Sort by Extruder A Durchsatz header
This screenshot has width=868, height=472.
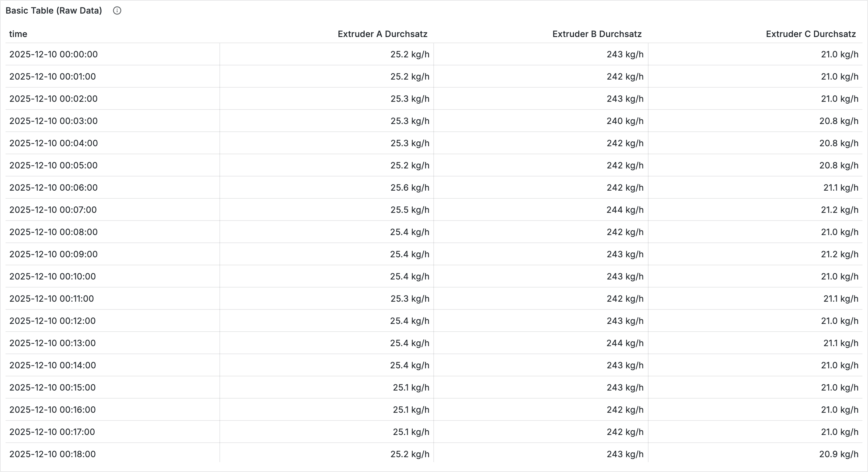pos(382,34)
